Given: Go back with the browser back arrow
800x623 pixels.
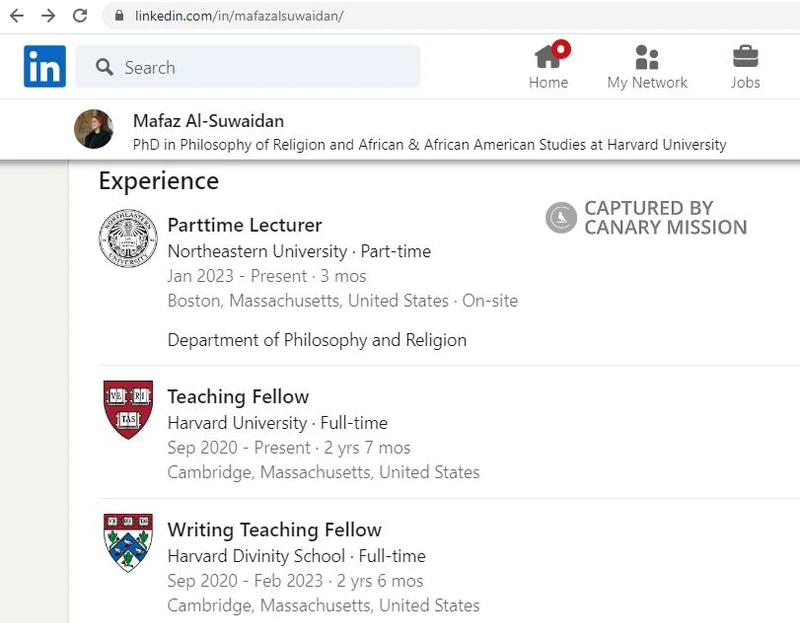Looking at the screenshot, I should click(17, 16).
